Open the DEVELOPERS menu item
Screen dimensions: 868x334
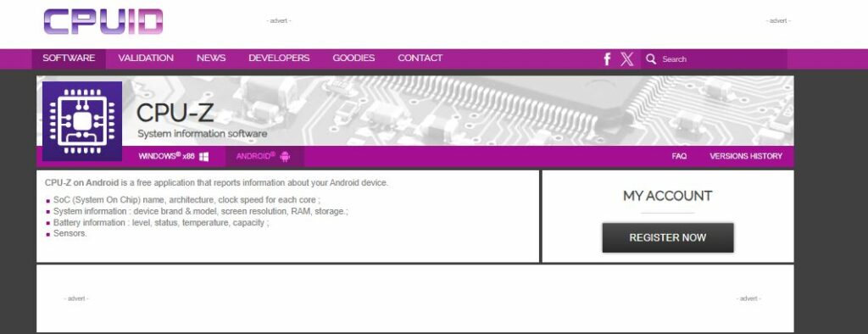pos(279,58)
